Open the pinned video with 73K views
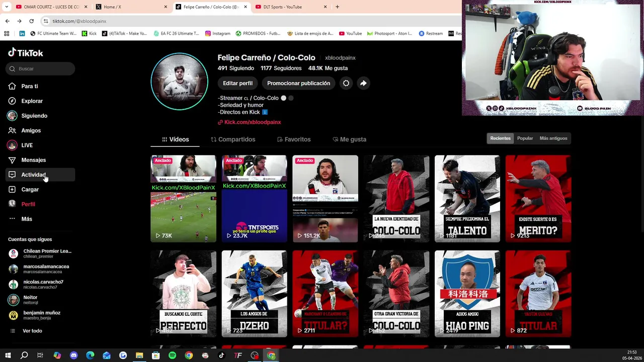 184,199
